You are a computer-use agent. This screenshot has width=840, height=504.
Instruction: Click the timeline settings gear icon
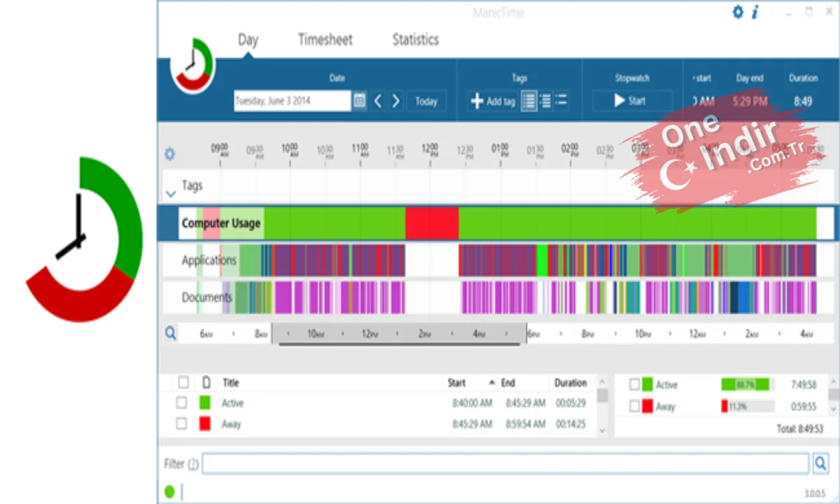(169, 154)
